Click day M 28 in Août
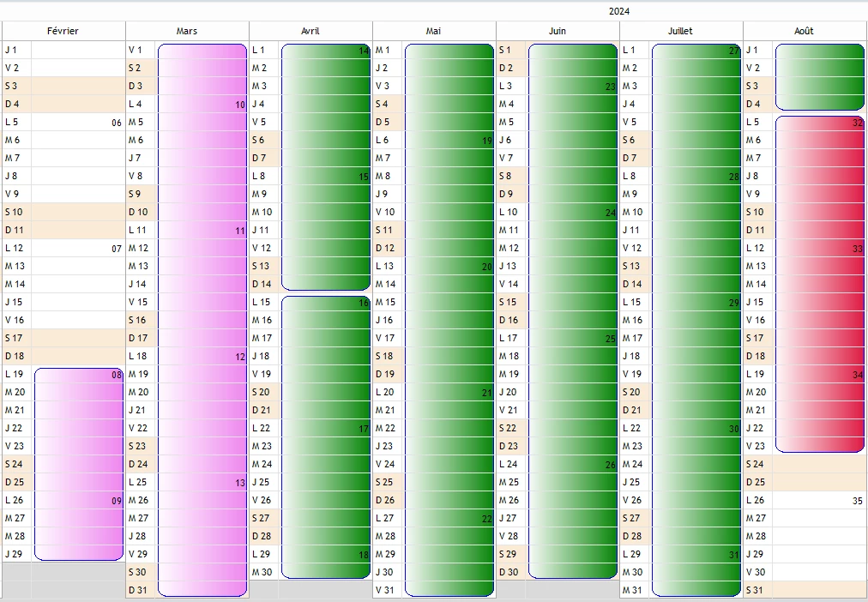 [x=756, y=536]
